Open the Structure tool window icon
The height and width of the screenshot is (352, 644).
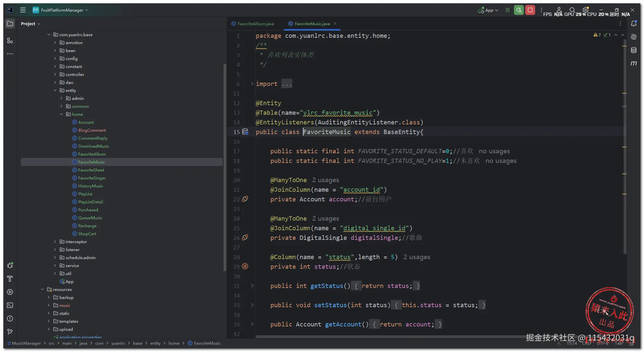[10, 40]
